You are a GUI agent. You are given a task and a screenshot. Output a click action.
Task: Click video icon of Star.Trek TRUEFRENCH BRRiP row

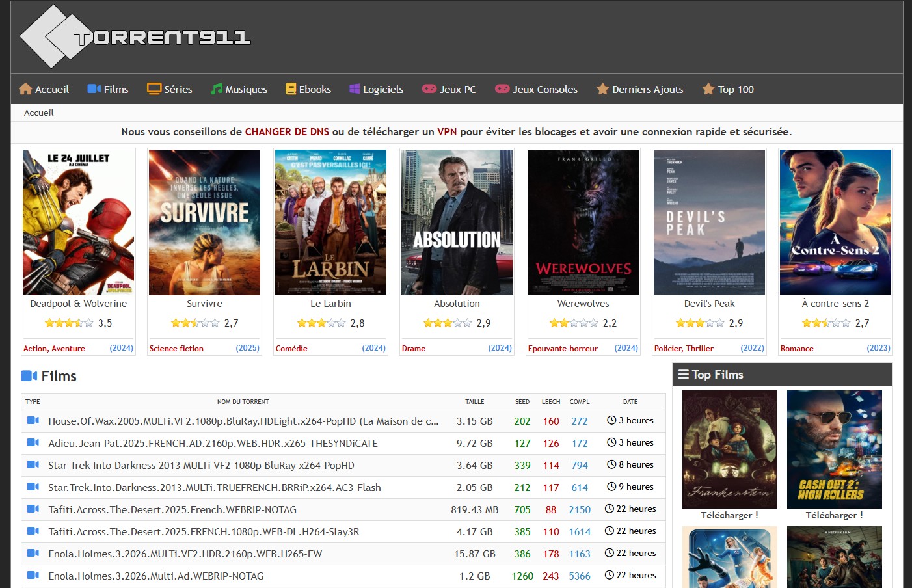33,487
